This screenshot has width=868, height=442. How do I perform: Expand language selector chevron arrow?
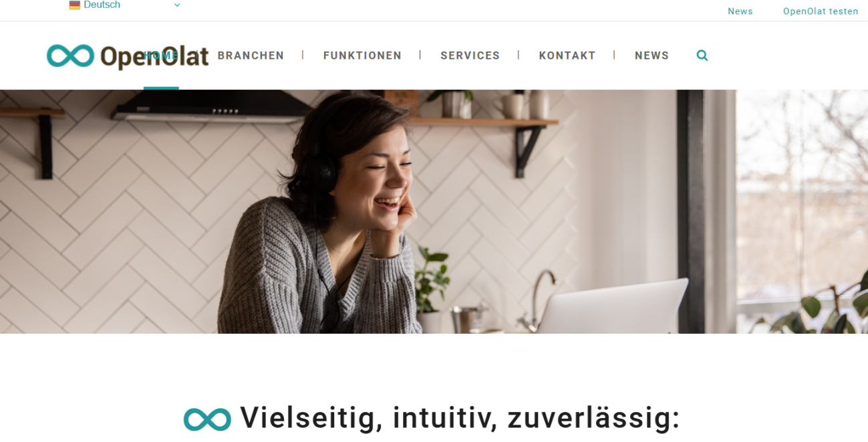click(x=177, y=5)
